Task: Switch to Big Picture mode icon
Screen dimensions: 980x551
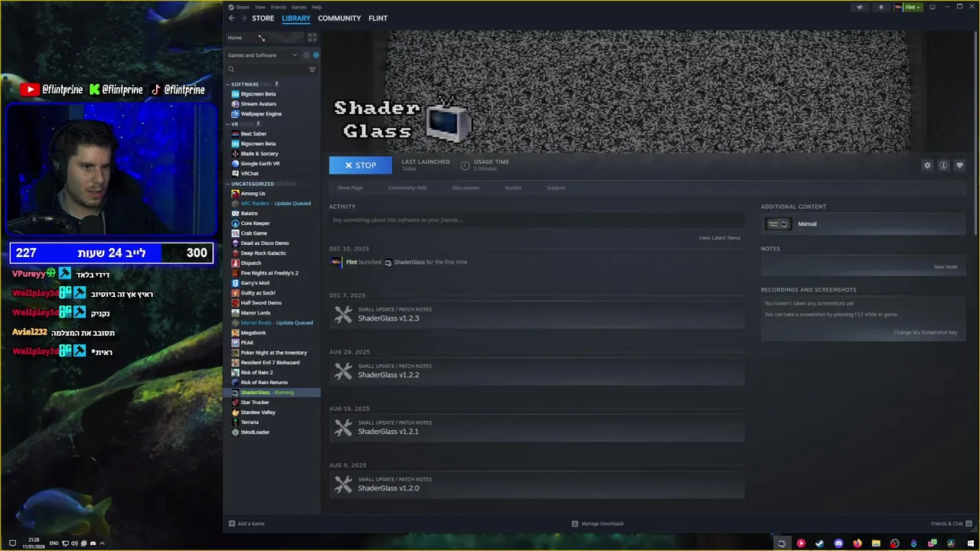Action: point(932,7)
